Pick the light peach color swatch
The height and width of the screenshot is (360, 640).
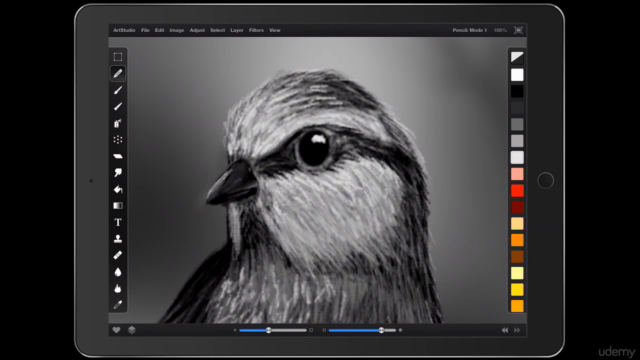[517, 224]
